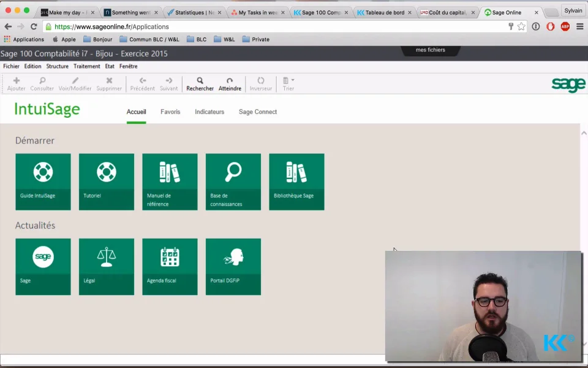The height and width of the screenshot is (368, 588).
Task: Click the Atteindre toolbar icon
Action: [x=230, y=80]
